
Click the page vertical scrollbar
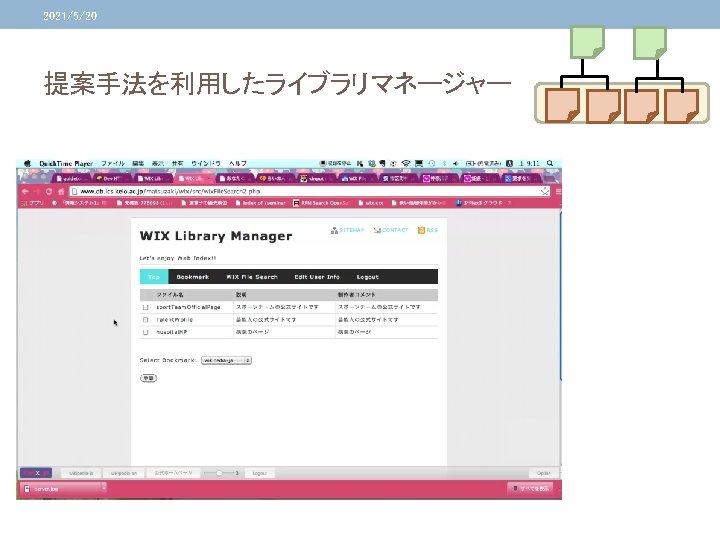pyautogui.click(x=560, y=296)
